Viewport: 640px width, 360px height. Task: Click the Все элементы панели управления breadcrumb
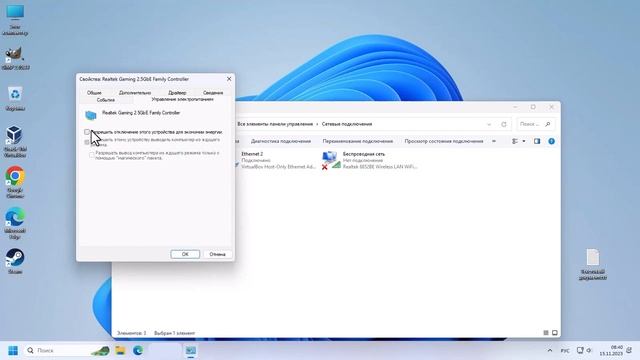(275, 124)
